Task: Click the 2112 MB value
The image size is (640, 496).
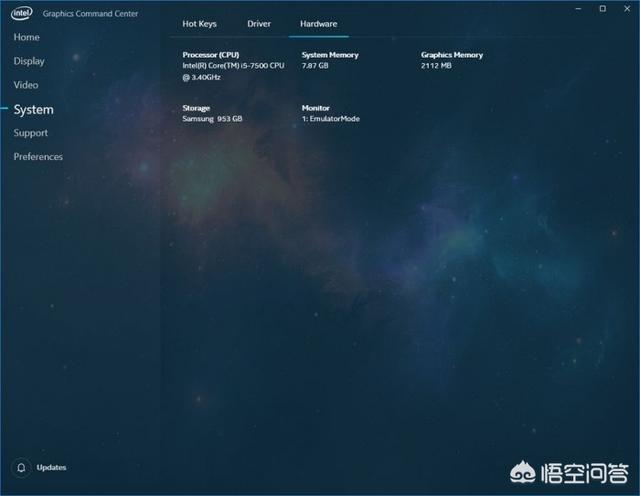Action: click(436, 66)
